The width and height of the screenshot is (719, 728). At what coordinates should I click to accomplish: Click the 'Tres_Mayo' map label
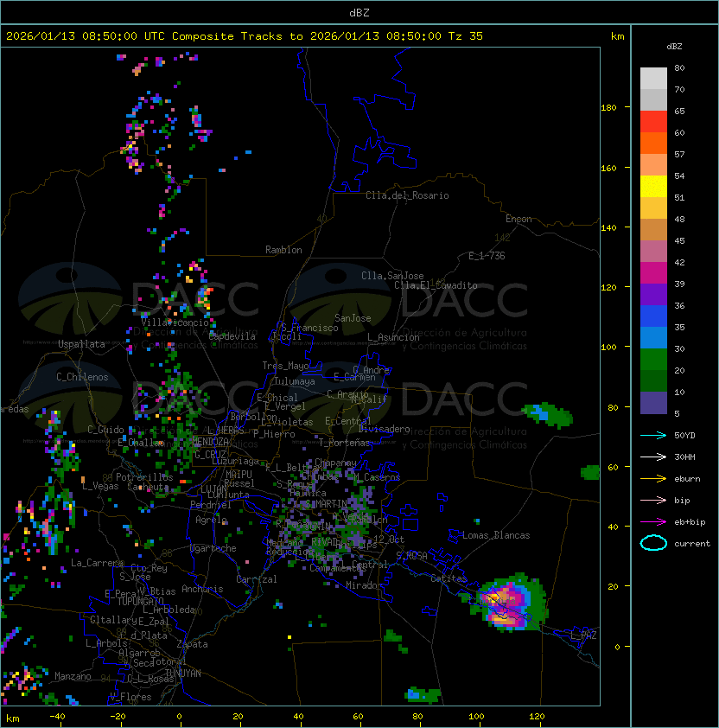[x=285, y=366]
